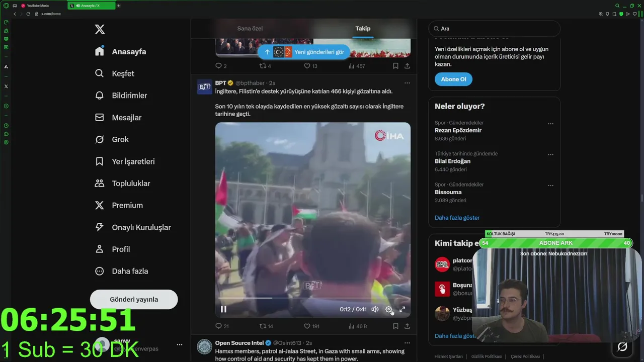Click Yeni gönderileri gör pill
Image resolution: width=644 pixels, height=362 pixels.
coord(304,52)
